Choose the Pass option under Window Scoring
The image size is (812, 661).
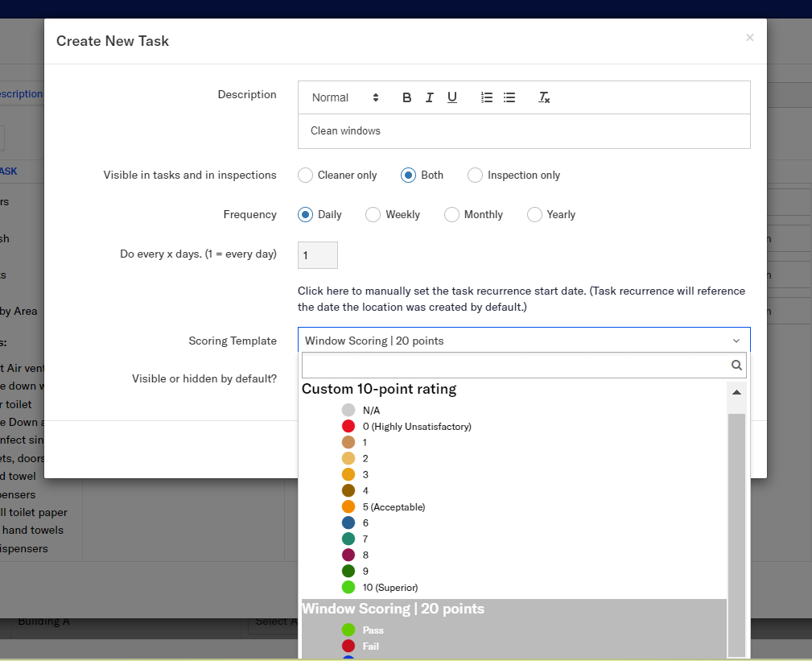click(373, 630)
